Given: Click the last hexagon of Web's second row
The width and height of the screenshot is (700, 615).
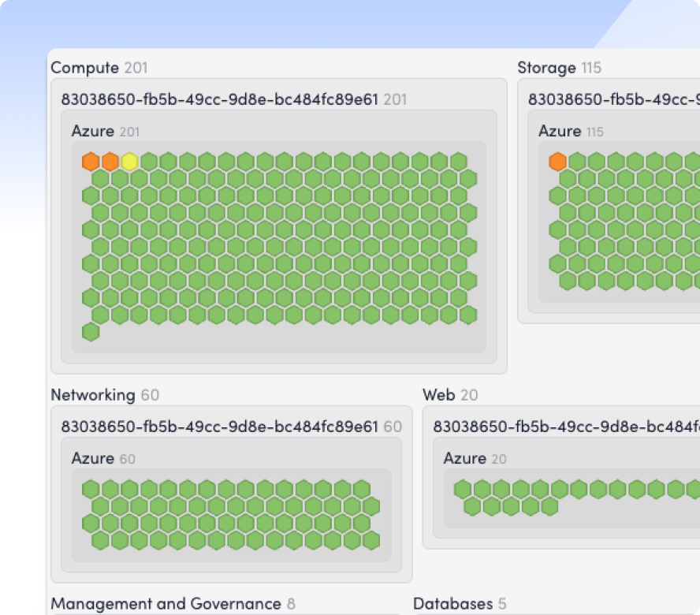Looking at the screenshot, I should pyautogui.click(x=549, y=506).
